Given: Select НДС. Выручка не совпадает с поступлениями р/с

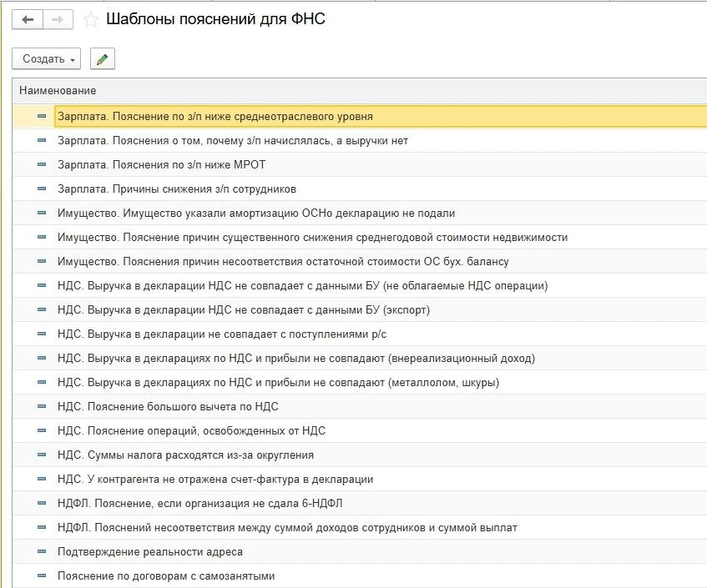Looking at the screenshot, I should coord(222,334).
